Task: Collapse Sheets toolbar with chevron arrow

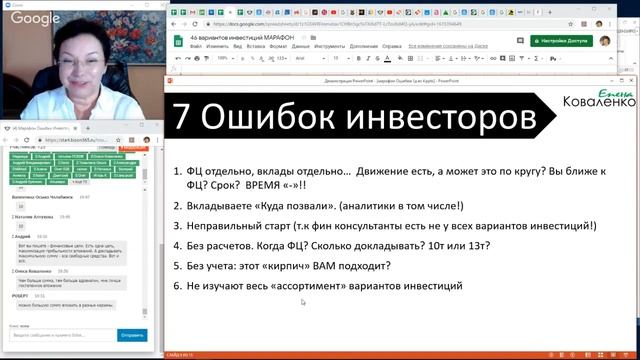Action: coord(611,59)
